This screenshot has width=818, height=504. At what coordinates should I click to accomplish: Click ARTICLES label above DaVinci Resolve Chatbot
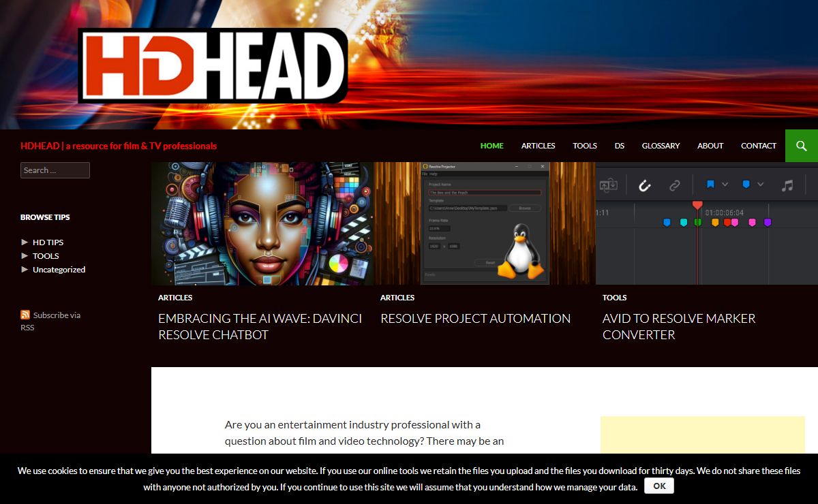(x=175, y=298)
